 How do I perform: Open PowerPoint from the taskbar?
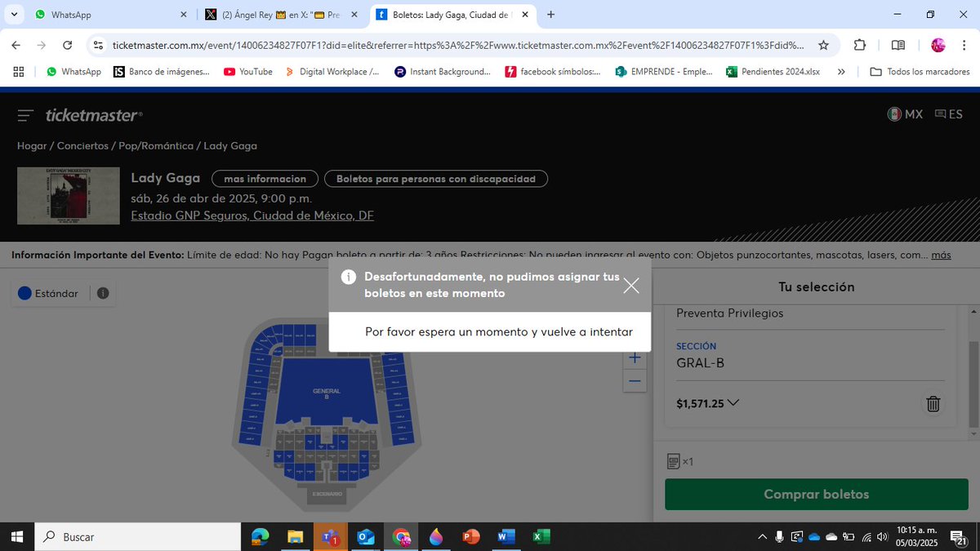470,536
